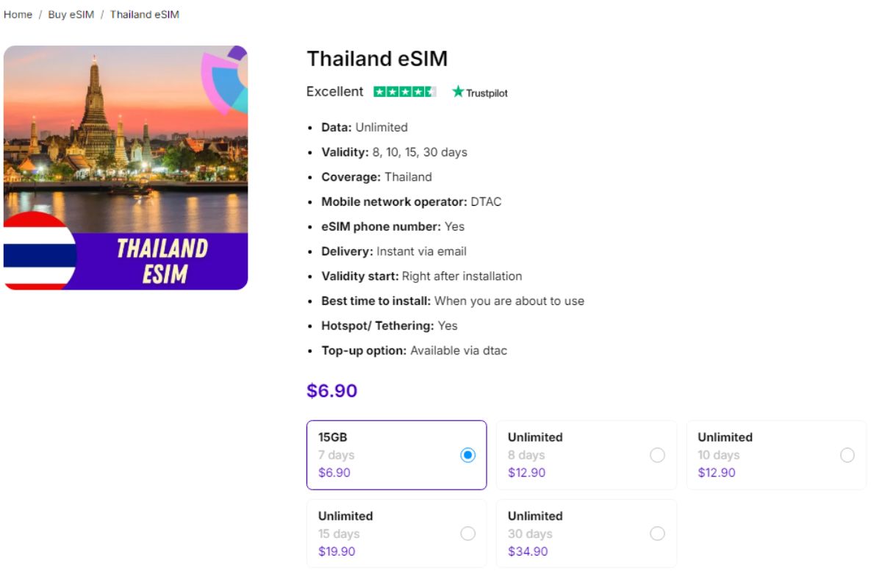Click the Thailand eSIM page heading

(x=377, y=59)
